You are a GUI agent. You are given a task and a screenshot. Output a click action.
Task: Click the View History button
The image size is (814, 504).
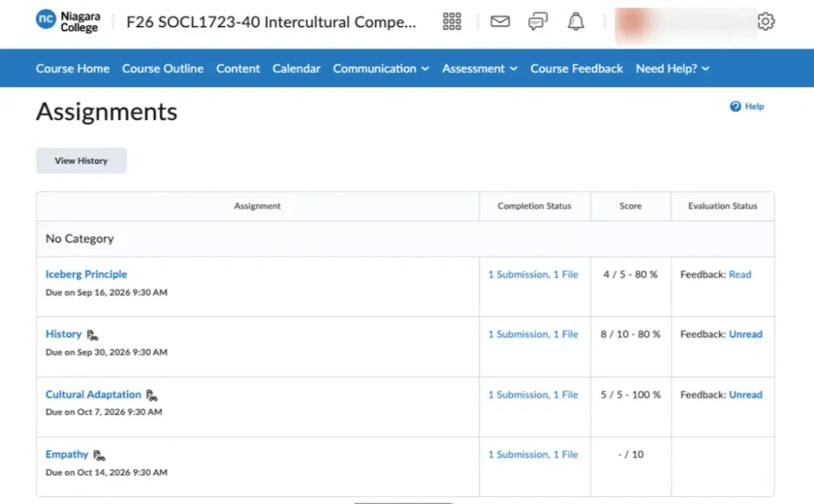pyautogui.click(x=82, y=161)
